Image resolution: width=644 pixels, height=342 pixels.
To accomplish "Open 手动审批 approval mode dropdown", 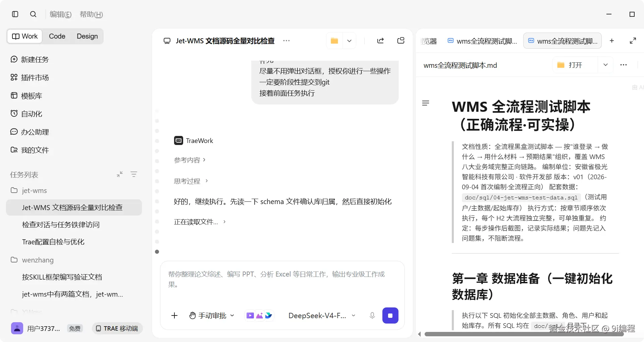I will point(212,315).
